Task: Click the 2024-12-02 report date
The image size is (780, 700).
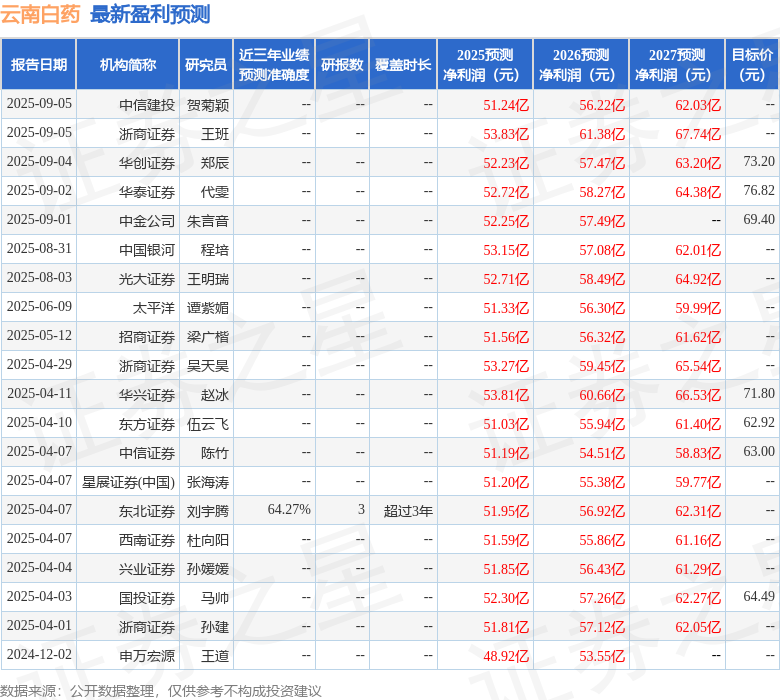Action: [39, 656]
